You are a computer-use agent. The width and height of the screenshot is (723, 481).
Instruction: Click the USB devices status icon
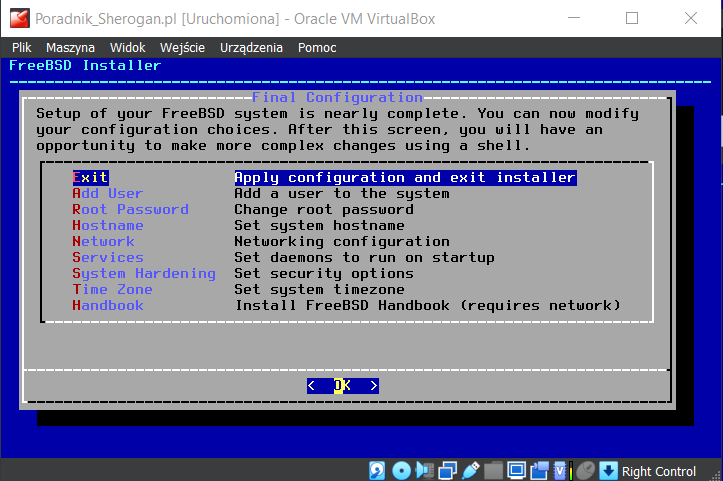click(x=470, y=470)
